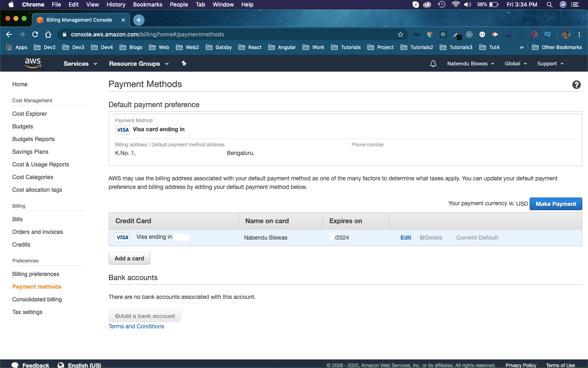Open Billing preferences in the sidebar

pyautogui.click(x=36, y=274)
